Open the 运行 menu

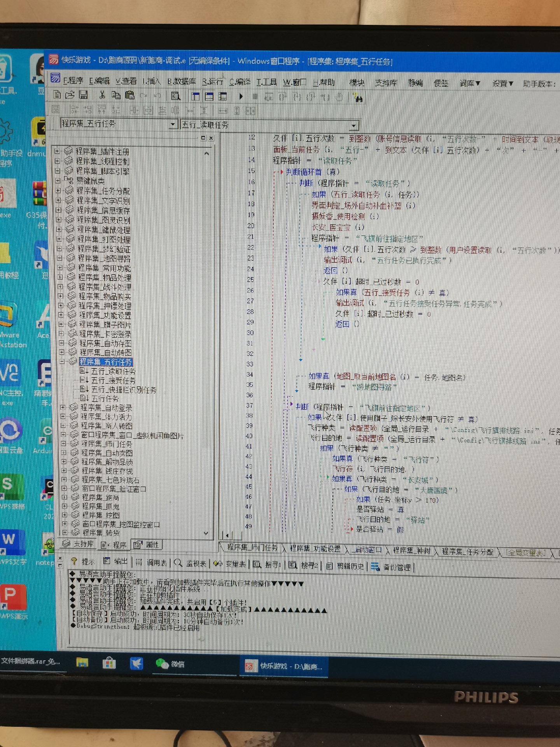[x=212, y=82]
